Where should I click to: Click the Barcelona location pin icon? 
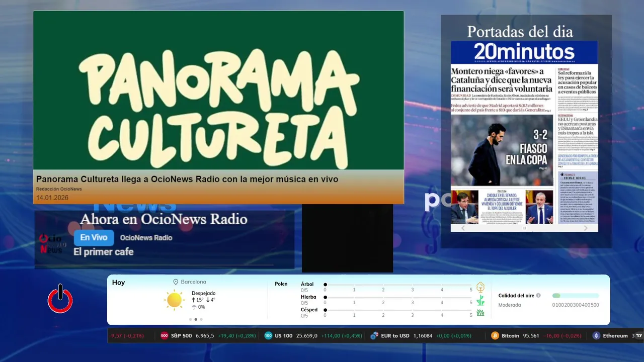176,282
